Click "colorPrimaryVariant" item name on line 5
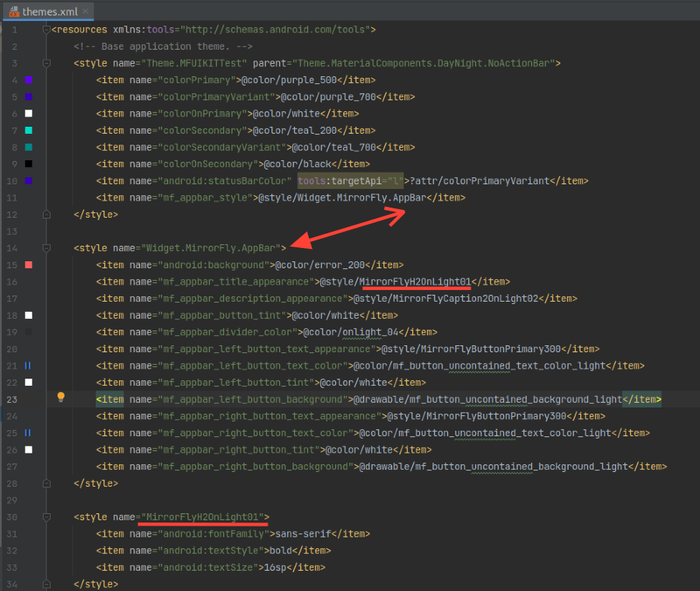Viewport: 700px width, 591px height. click(216, 97)
